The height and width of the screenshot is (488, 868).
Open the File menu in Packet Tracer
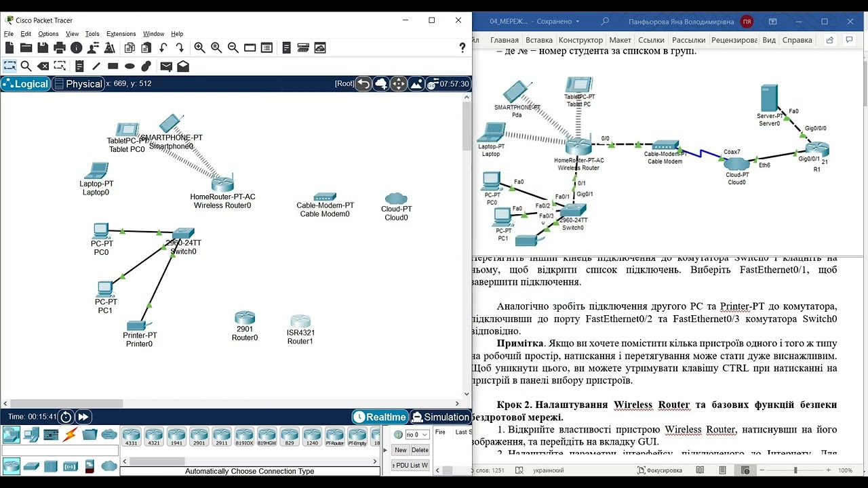coord(9,34)
